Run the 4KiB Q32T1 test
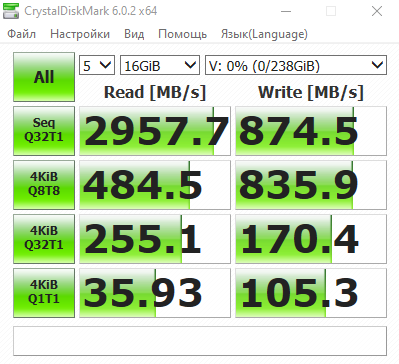Image resolution: width=399 pixels, height=364 pixels. pyautogui.click(x=44, y=239)
